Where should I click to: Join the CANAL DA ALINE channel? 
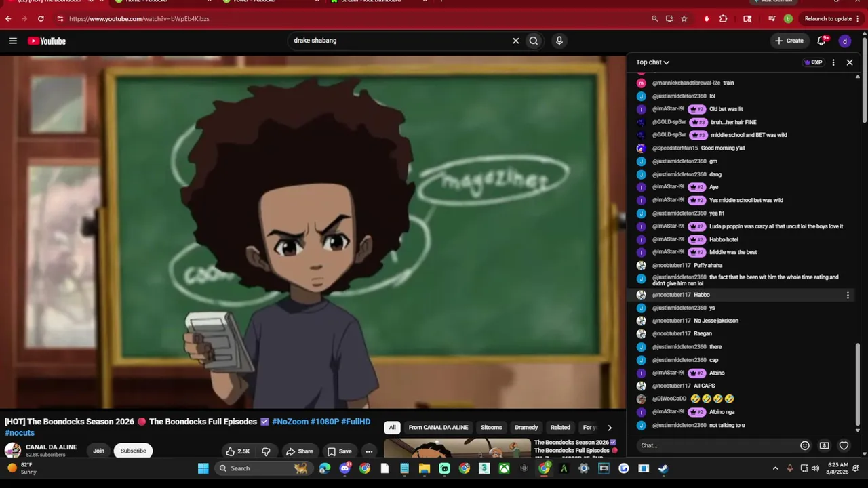click(x=99, y=451)
